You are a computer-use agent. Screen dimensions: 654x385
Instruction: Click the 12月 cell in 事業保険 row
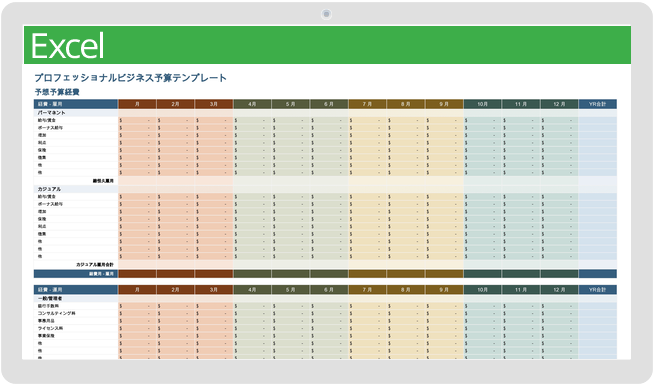click(x=559, y=336)
